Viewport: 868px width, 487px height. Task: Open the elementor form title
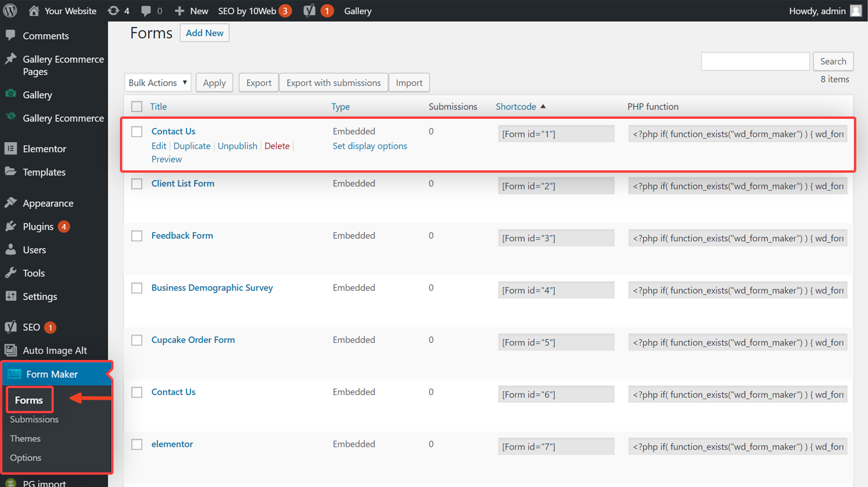coord(172,444)
